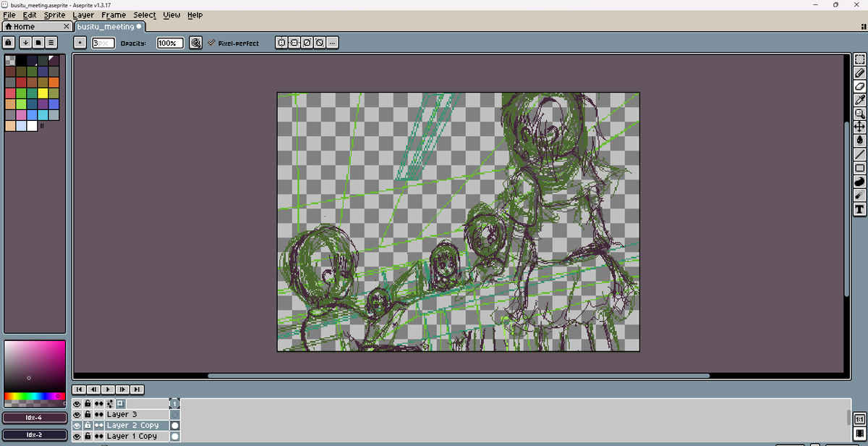Select the Eyedropper tool
Image resolution: width=868 pixels, height=446 pixels.
860,100
